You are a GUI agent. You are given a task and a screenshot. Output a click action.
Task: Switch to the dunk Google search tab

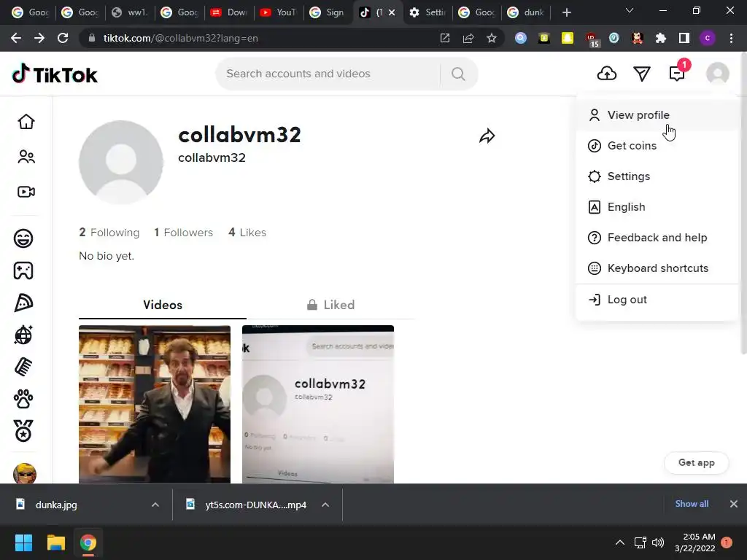[x=526, y=12]
